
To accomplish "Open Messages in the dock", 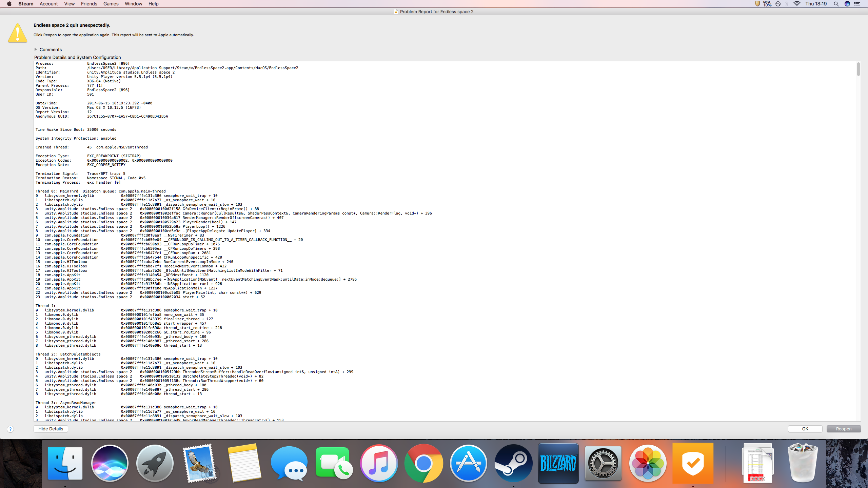I will pos(289,463).
